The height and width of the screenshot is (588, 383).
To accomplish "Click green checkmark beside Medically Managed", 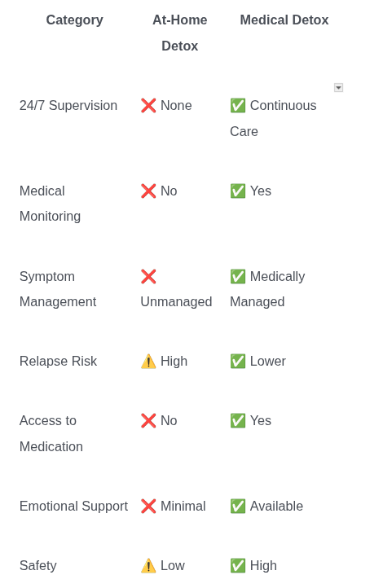I will [238, 276].
